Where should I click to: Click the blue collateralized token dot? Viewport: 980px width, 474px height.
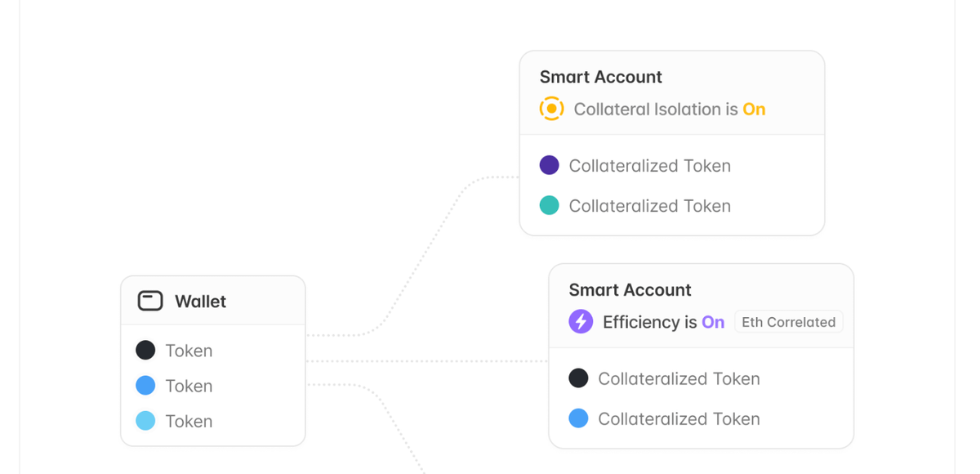578,418
